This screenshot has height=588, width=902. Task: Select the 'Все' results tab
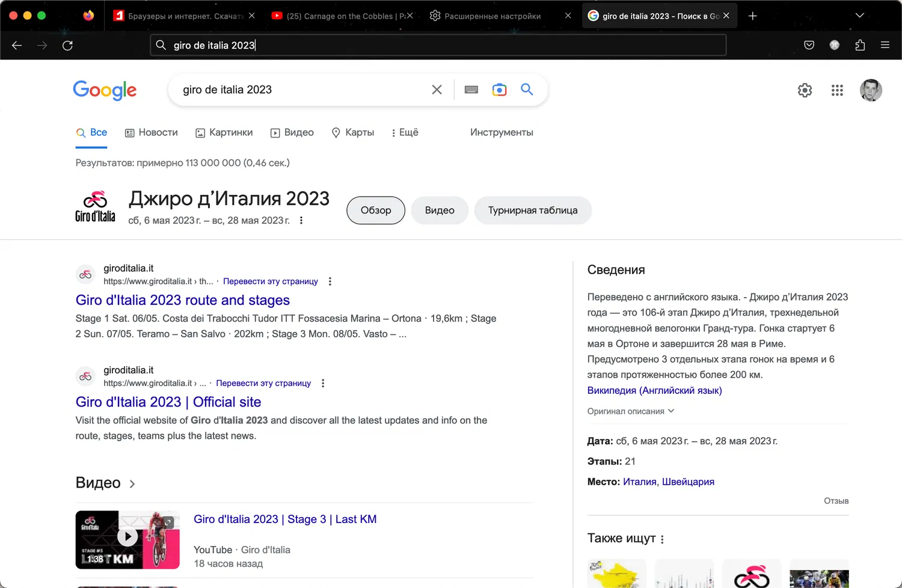pyautogui.click(x=91, y=133)
